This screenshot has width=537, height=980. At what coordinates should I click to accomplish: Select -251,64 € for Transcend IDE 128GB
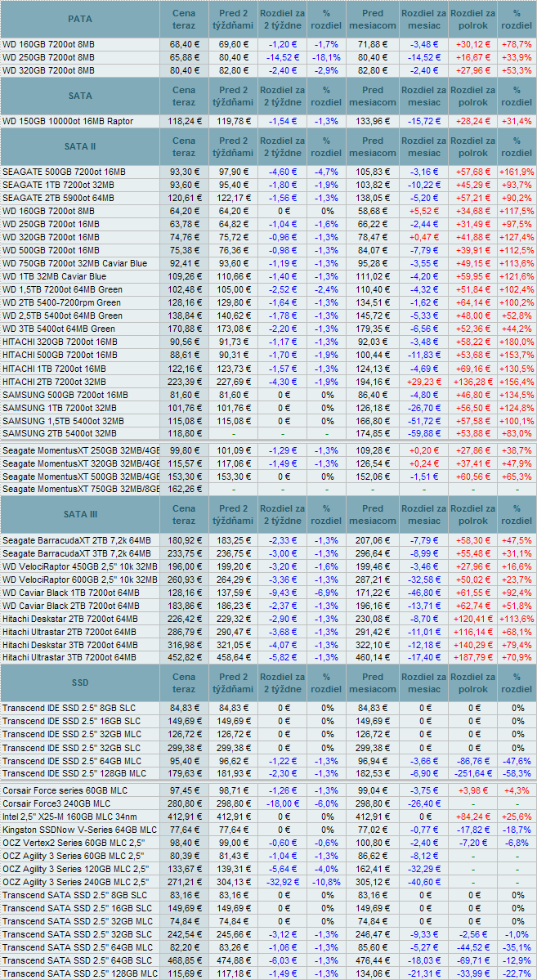tap(472, 774)
